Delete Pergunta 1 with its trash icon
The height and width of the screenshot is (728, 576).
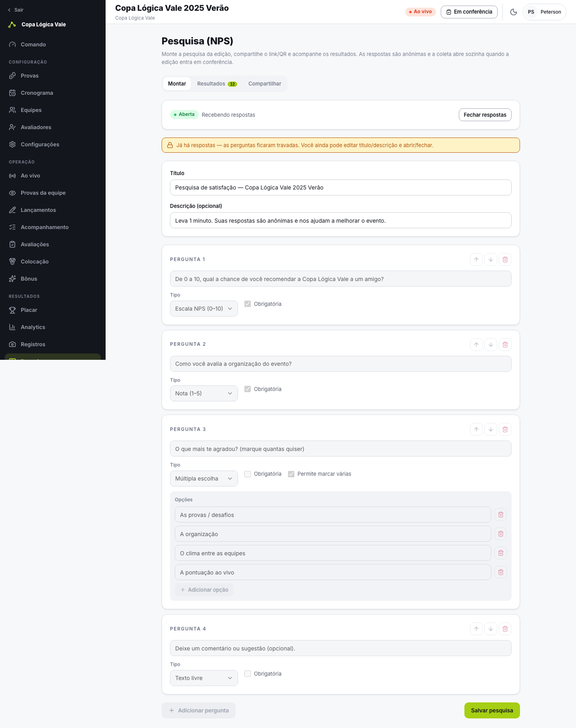pyautogui.click(x=505, y=259)
